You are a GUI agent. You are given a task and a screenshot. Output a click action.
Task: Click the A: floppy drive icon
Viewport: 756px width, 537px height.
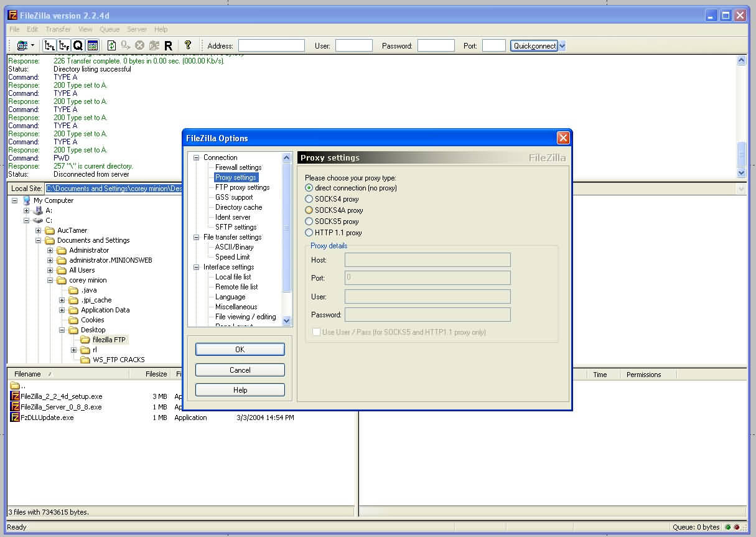[39, 210]
